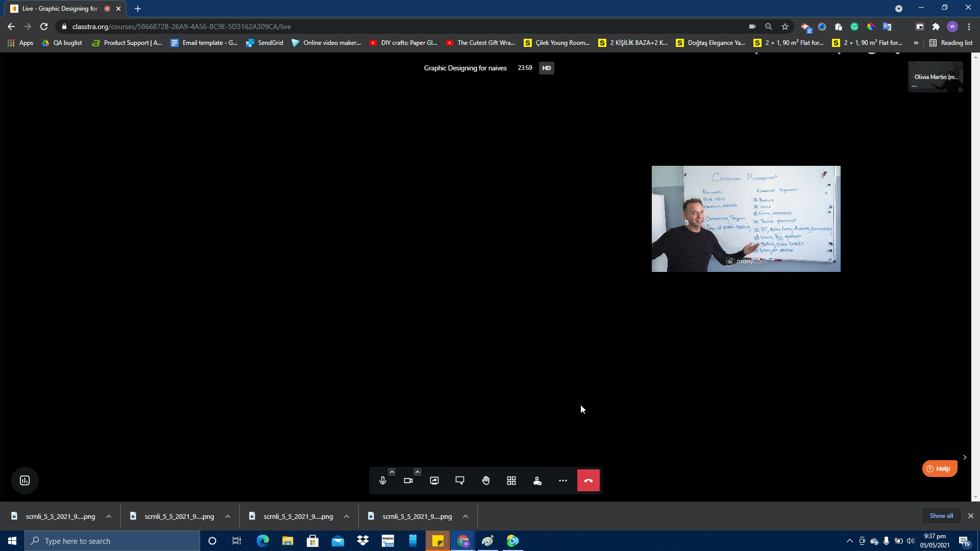Screen dimensions: 980x551
Task: Raise your hand in the session
Action: [486, 481]
